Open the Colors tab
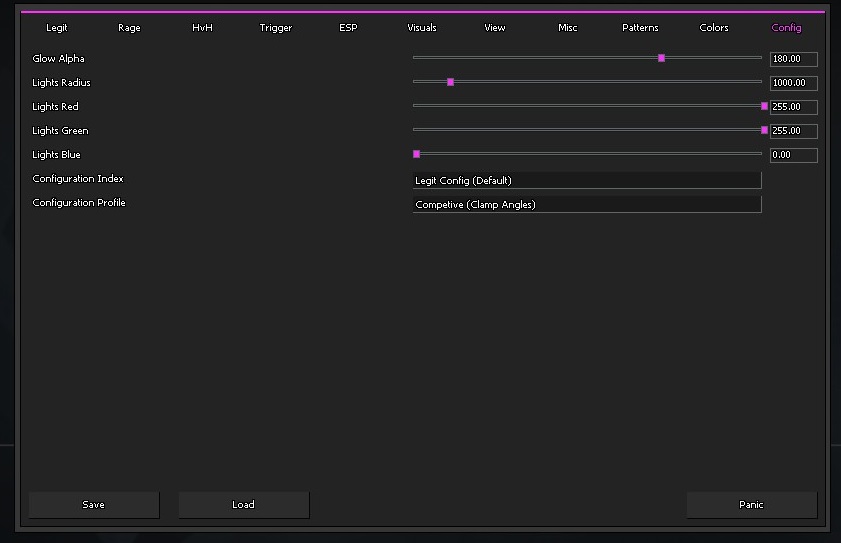This screenshot has height=543, width=841. tap(714, 28)
